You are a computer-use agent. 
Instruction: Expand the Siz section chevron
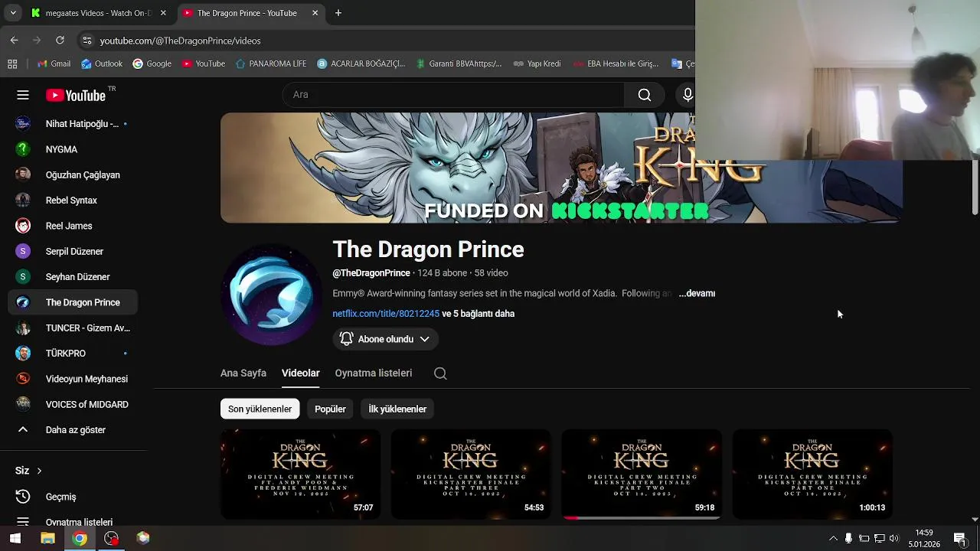[39, 471]
